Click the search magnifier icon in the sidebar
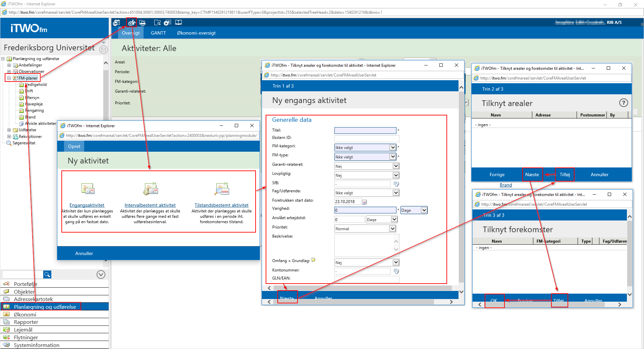The image size is (644, 349). [x=47, y=275]
